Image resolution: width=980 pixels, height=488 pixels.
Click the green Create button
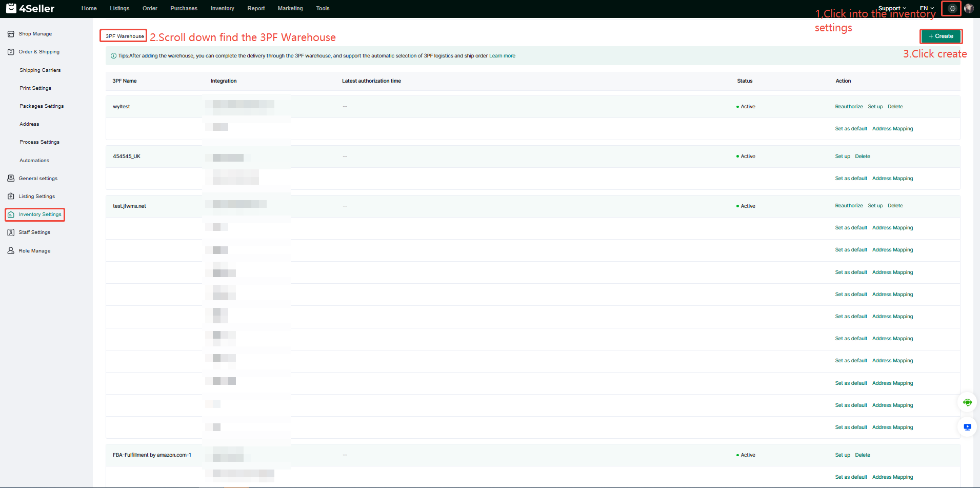point(941,36)
